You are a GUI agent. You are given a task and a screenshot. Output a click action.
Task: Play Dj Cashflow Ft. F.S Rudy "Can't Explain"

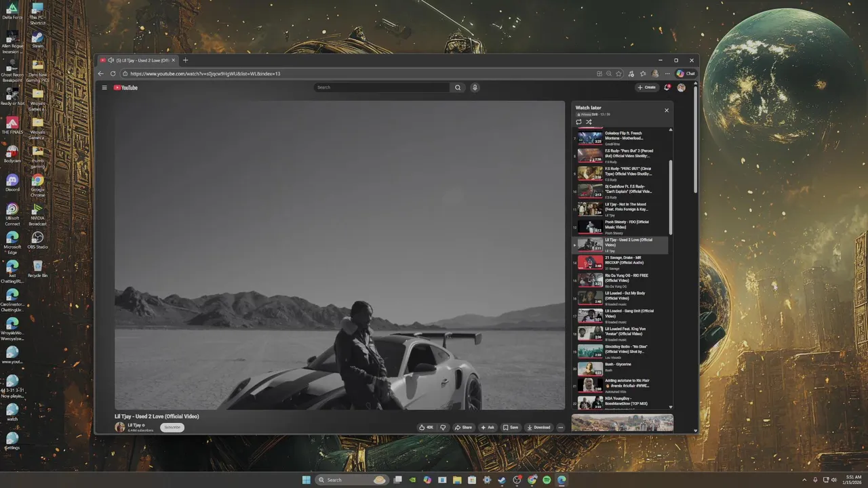[x=620, y=191]
